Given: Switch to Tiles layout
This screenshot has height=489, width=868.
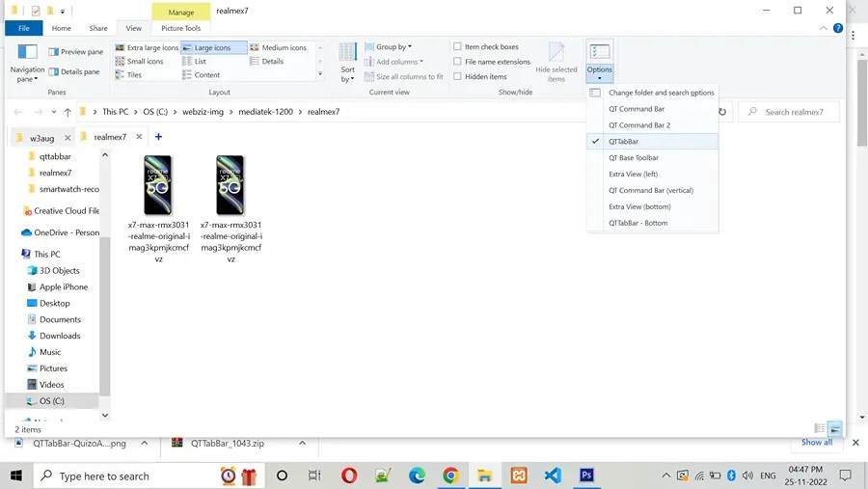Looking at the screenshot, I should pos(128,75).
